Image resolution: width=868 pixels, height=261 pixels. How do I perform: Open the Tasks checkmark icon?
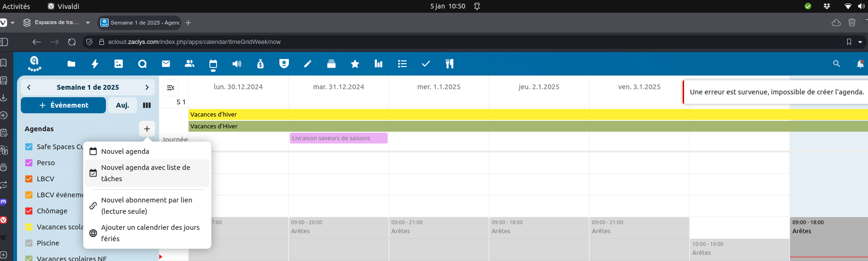coord(426,64)
